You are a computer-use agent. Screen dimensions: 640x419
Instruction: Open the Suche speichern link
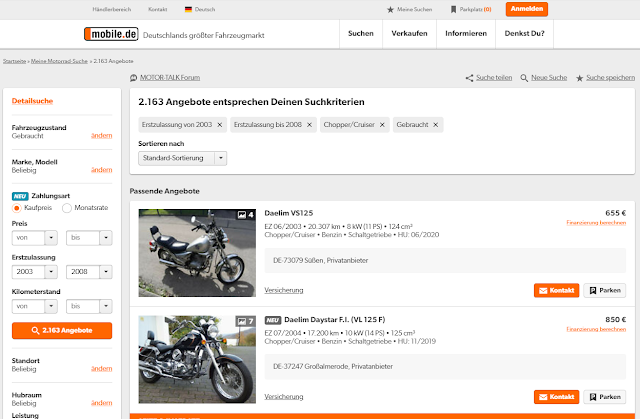(611, 78)
